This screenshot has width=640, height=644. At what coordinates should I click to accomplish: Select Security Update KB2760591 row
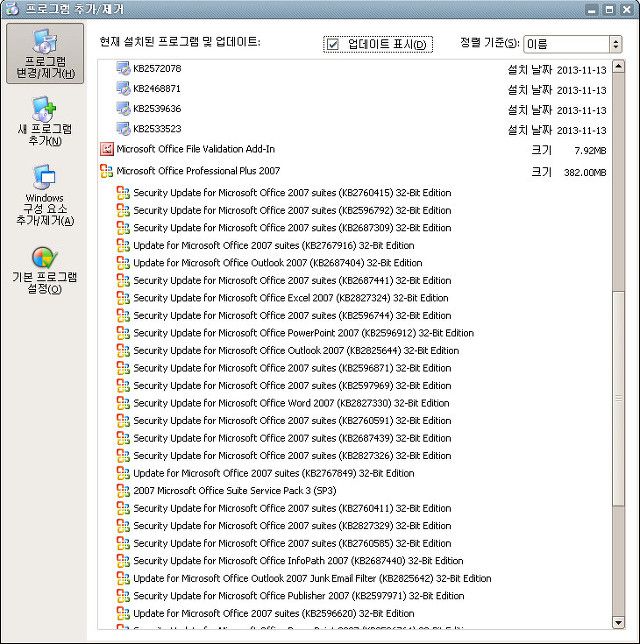(292, 421)
